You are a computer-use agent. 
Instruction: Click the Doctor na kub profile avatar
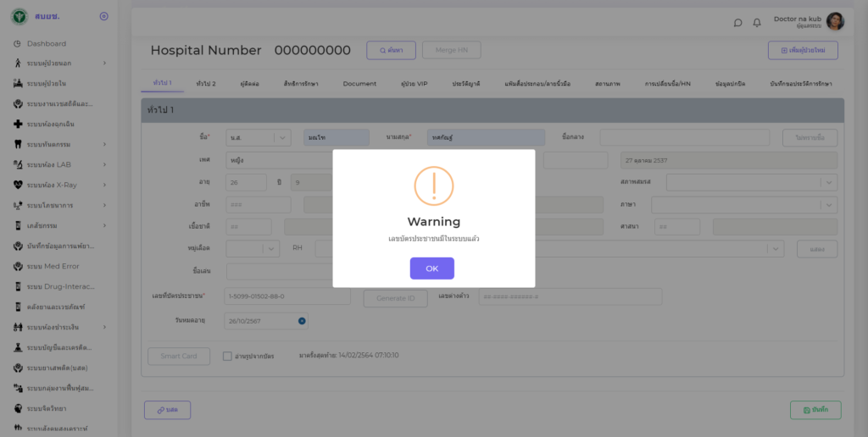(x=835, y=22)
